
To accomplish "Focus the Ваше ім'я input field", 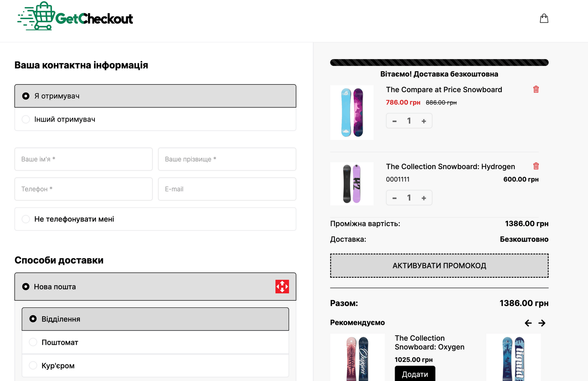I will pyautogui.click(x=83, y=159).
